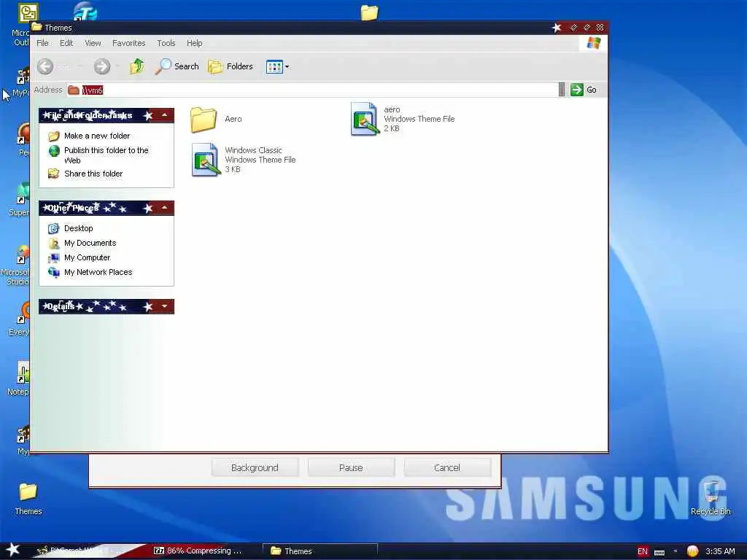Open the address bar history dropdown
The height and width of the screenshot is (560, 747).
click(x=562, y=90)
